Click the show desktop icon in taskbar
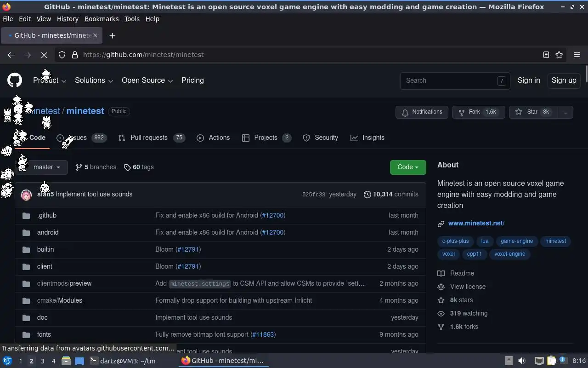 coord(79,361)
